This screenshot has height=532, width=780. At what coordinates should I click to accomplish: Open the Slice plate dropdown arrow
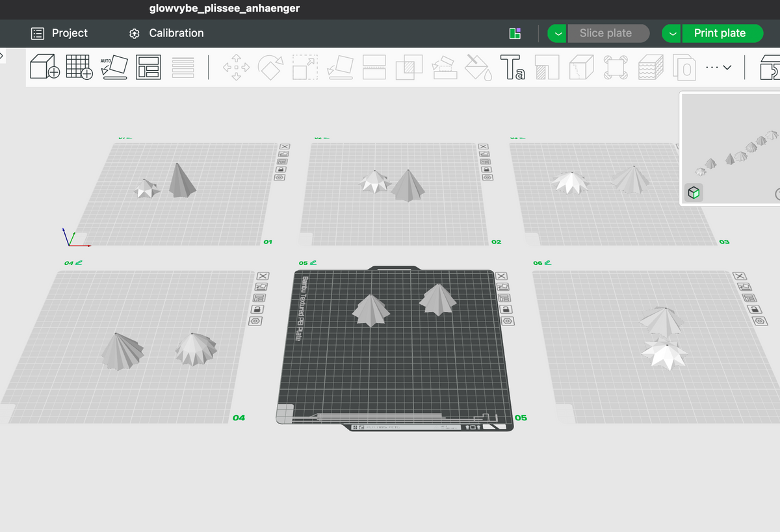(557, 33)
